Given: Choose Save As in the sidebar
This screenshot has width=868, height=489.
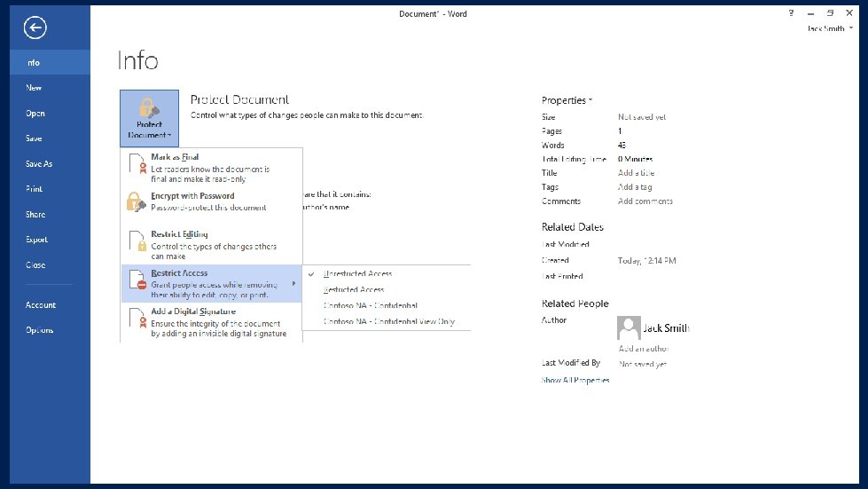Looking at the screenshot, I should coord(50,164).
